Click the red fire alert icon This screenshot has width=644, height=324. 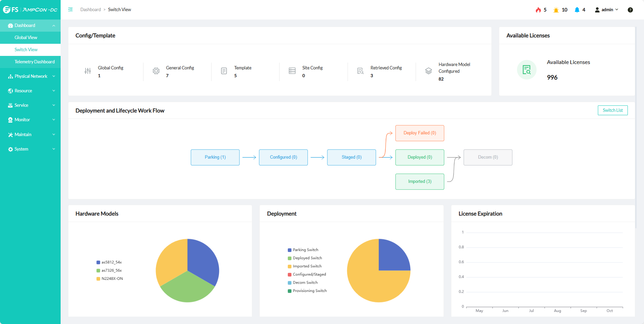pyautogui.click(x=538, y=10)
